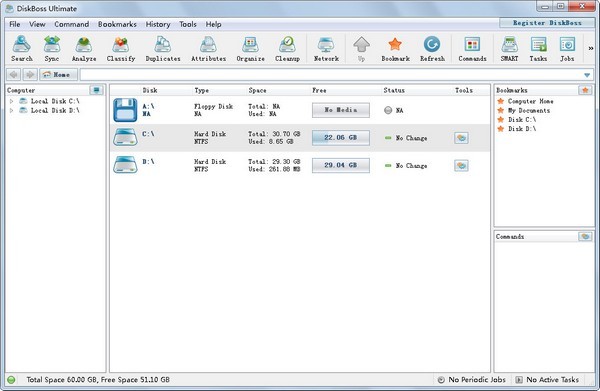Click the Refresh toolbar icon
600x391 pixels.
tap(432, 49)
